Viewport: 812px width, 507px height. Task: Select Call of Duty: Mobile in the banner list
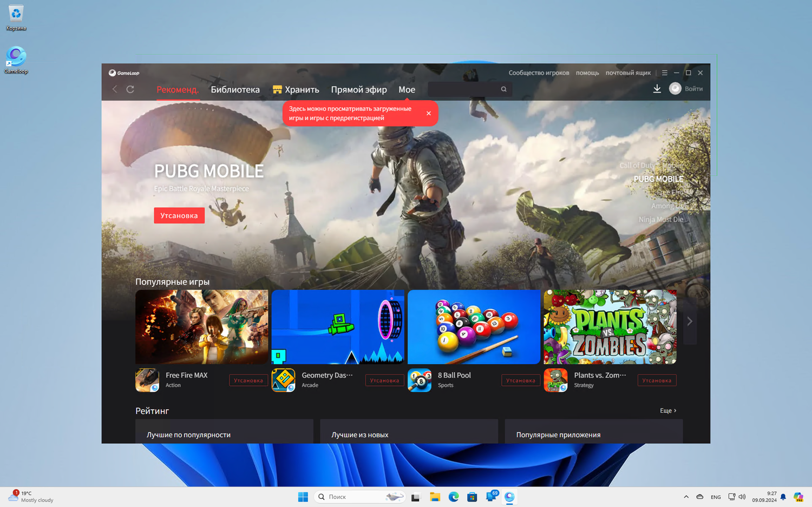point(651,166)
